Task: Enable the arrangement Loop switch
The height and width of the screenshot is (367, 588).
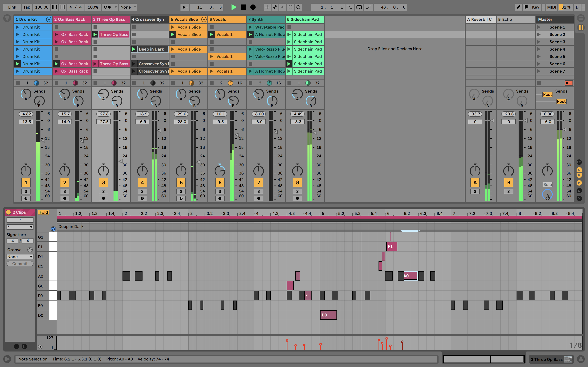Action: point(359,7)
